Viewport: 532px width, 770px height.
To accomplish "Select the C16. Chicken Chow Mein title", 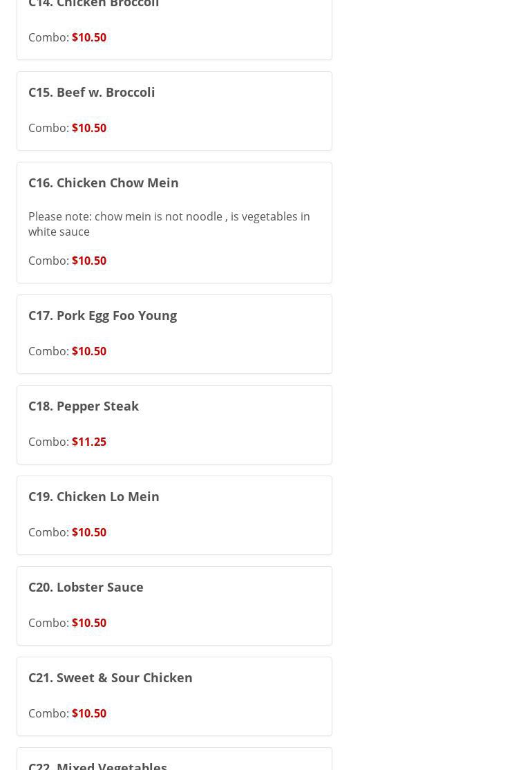I will coord(104,183).
